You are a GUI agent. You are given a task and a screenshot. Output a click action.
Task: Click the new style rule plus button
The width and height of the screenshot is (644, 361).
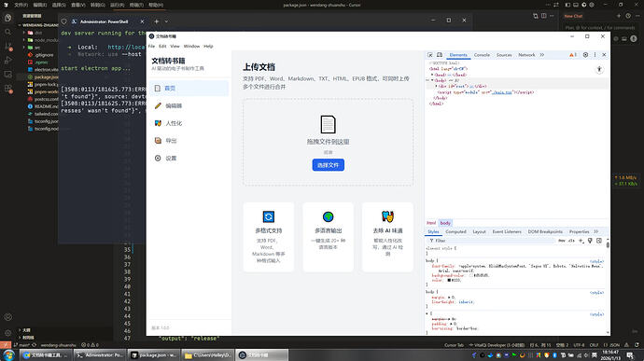coord(581,241)
